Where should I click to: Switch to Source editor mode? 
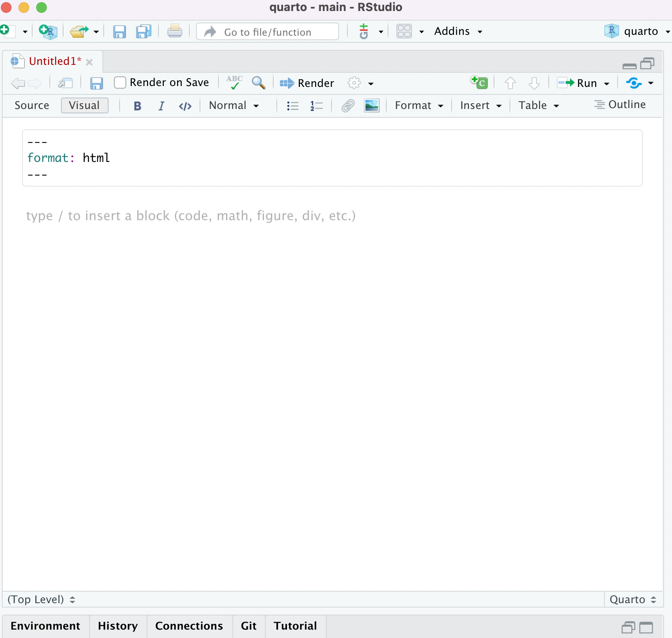pyautogui.click(x=32, y=105)
